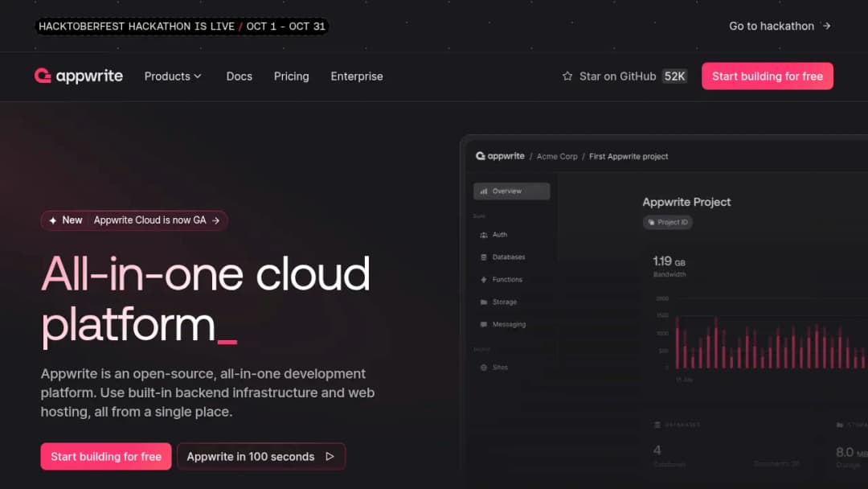
Task: Open Functions in the dashboard preview sidebar
Action: click(x=507, y=280)
